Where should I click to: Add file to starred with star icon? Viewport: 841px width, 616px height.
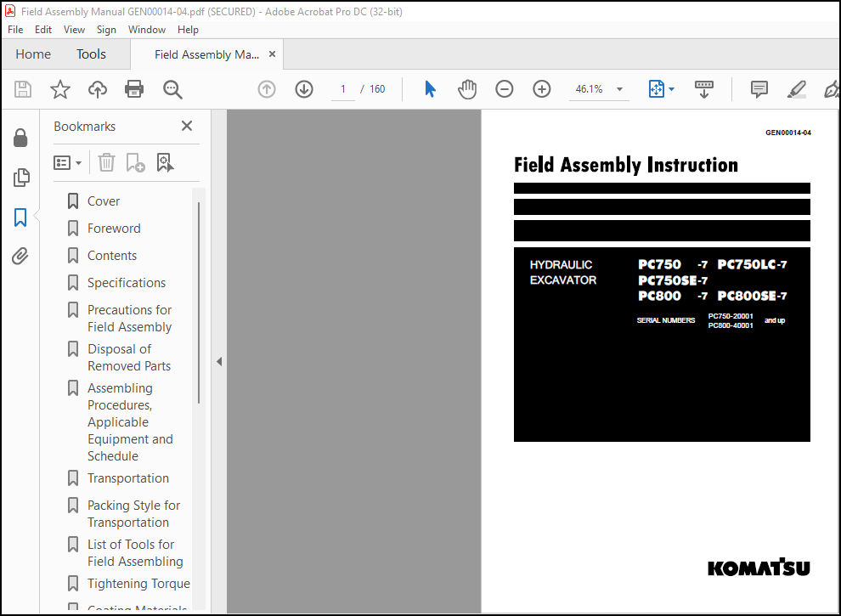point(60,89)
